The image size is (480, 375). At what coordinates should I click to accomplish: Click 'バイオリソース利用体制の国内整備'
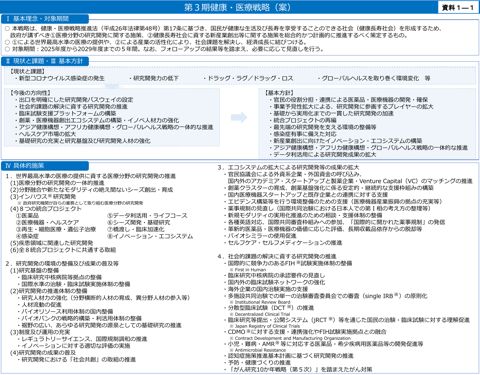[x=67, y=312]
